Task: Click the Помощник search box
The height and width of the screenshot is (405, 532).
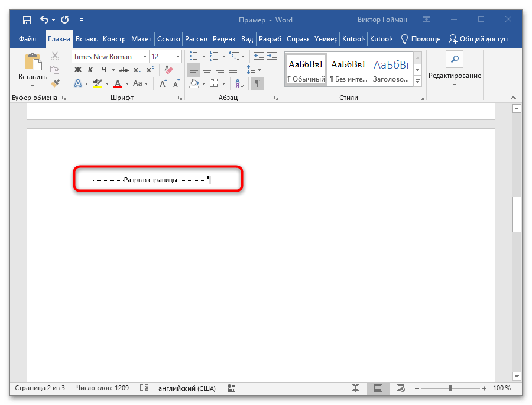Action: pyautogui.click(x=420, y=39)
